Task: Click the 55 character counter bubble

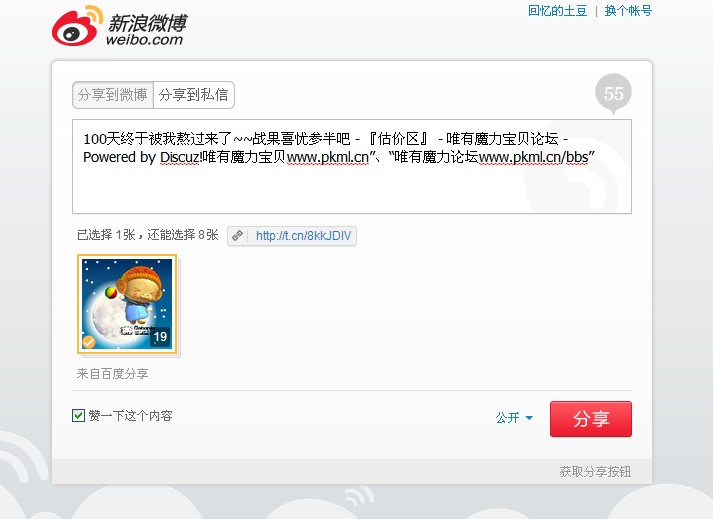Action: click(613, 94)
